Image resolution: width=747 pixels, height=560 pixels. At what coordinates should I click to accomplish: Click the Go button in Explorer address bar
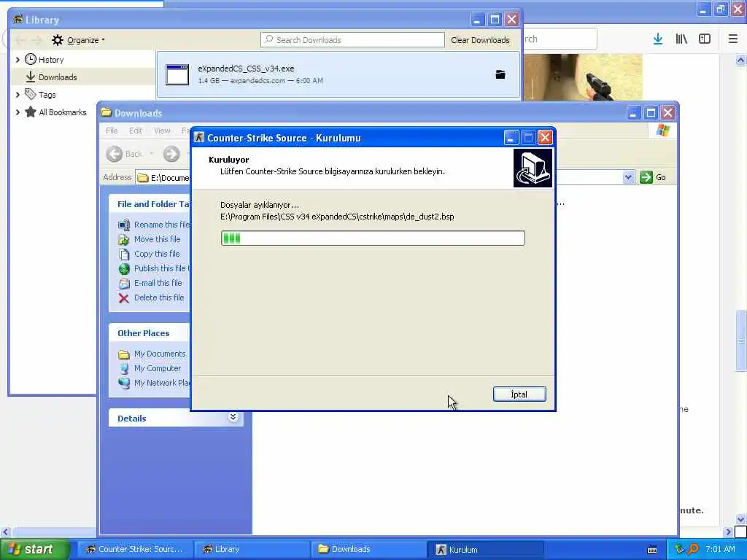click(x=653, y=177)
